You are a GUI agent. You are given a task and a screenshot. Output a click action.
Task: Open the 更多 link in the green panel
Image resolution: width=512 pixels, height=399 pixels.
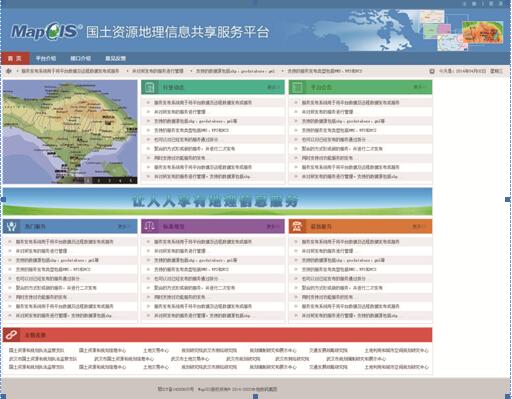[420, 87]
